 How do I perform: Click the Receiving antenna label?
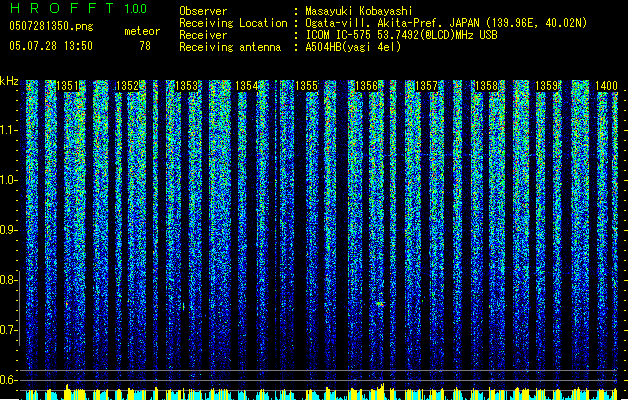[230, 47]
